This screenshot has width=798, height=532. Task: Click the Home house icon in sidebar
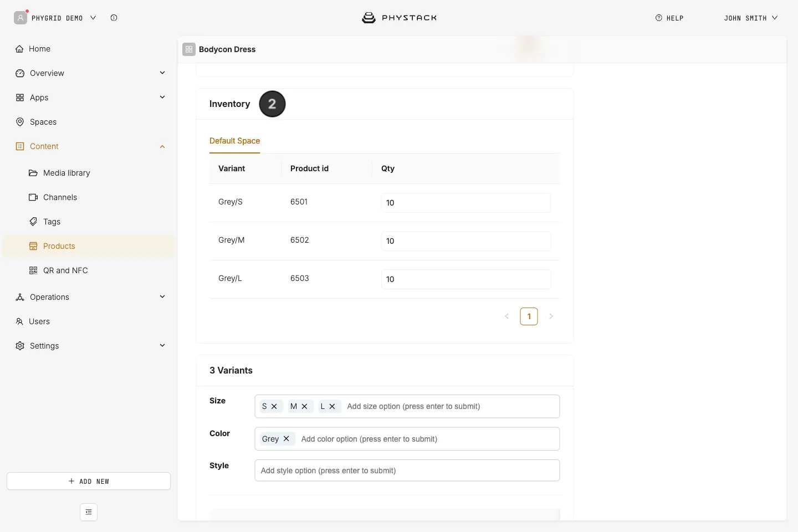tap(19, 49)
